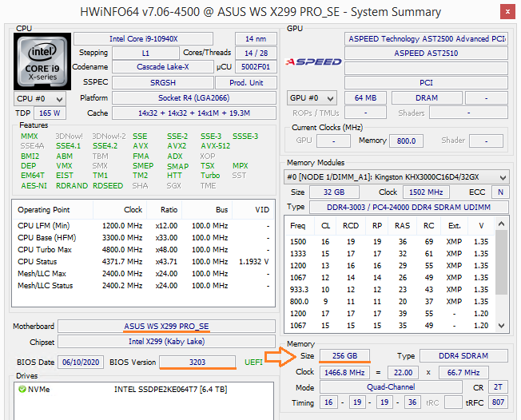Click the Intel Core i9 X-series logo
Screen dimensions: 521x420
tap(42, 61)
